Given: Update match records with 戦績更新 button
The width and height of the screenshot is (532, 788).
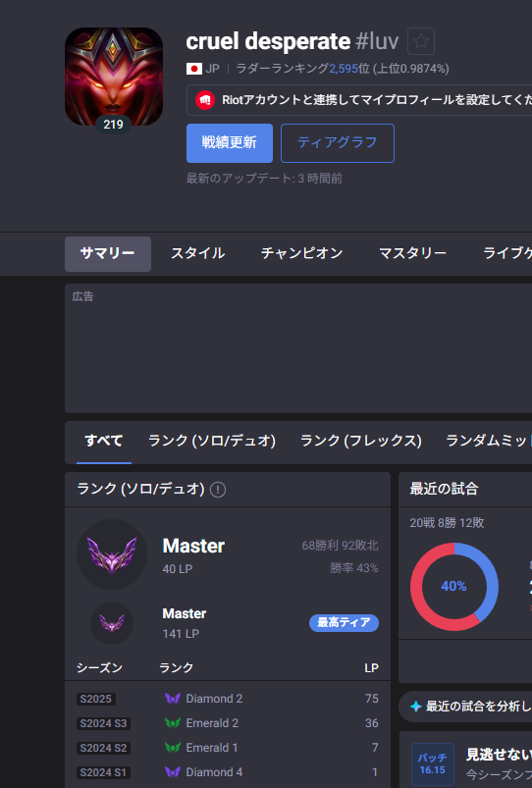Looking at the screenshot, I should [230, 143].
